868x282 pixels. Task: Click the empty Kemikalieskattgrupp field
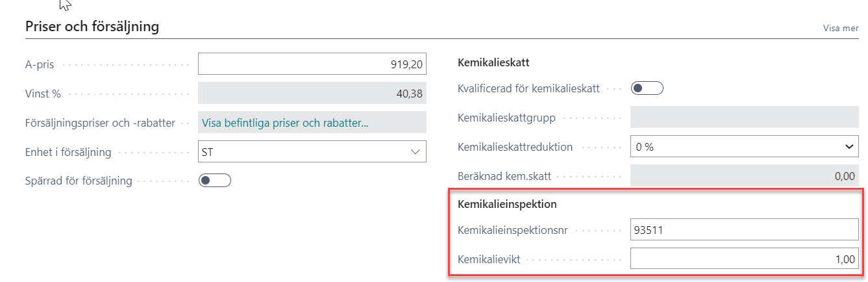(745, 118)
